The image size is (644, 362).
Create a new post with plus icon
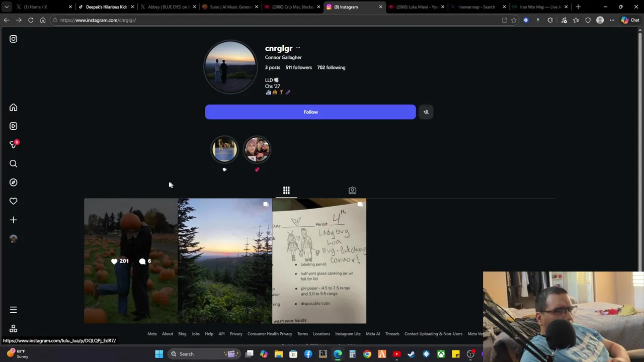coord(14,220)
